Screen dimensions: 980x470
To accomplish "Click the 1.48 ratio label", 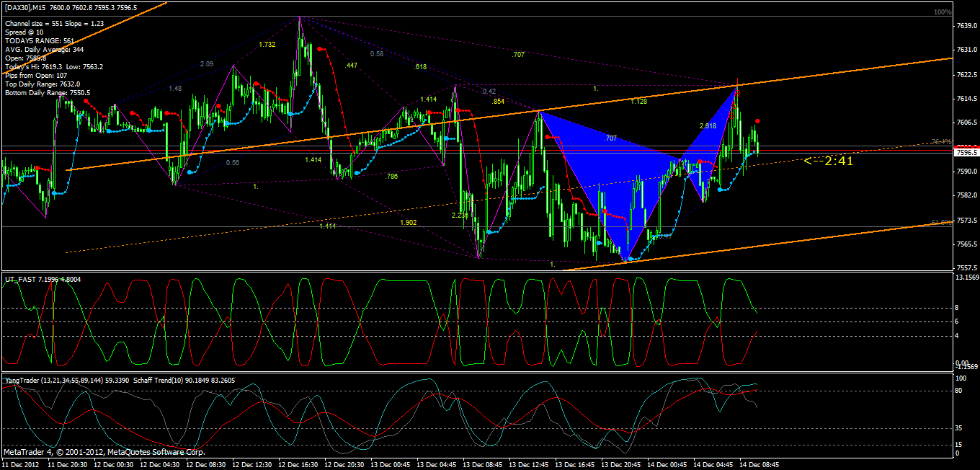I will pos(175,89).
